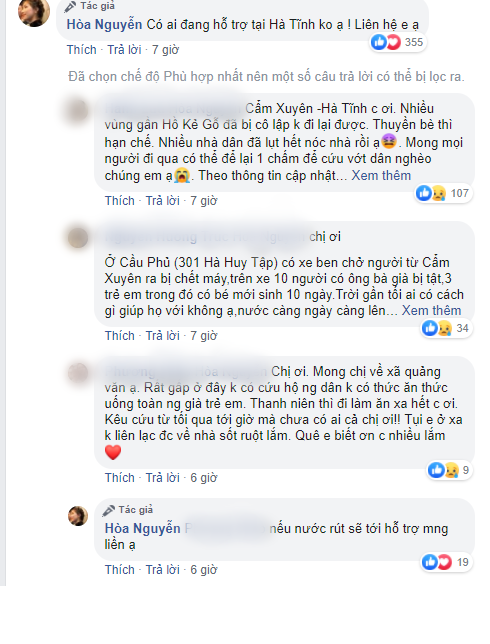Viewport: 490px width, 644px height.
Task: Click blurred avatar of the Cầu Phủ commenter
Action: tap(78, 238)
